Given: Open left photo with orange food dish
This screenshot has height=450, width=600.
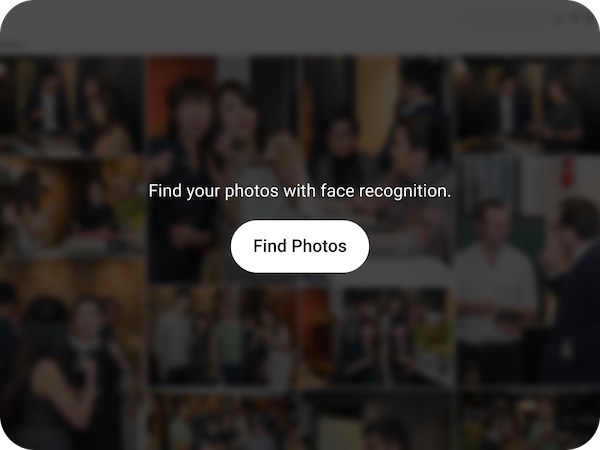Looking at the screenshot, I should tap(72, 205).
